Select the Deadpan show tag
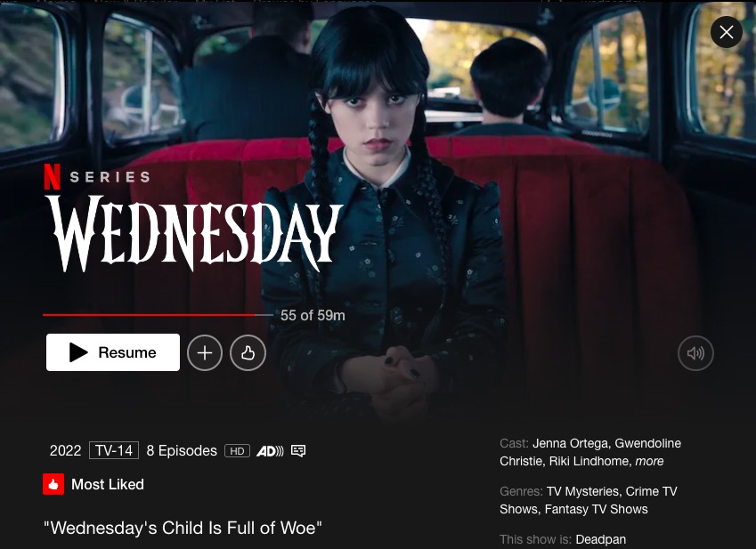This screenshot has height=549, width=756. pyautogui.click(x=601, y=539)
